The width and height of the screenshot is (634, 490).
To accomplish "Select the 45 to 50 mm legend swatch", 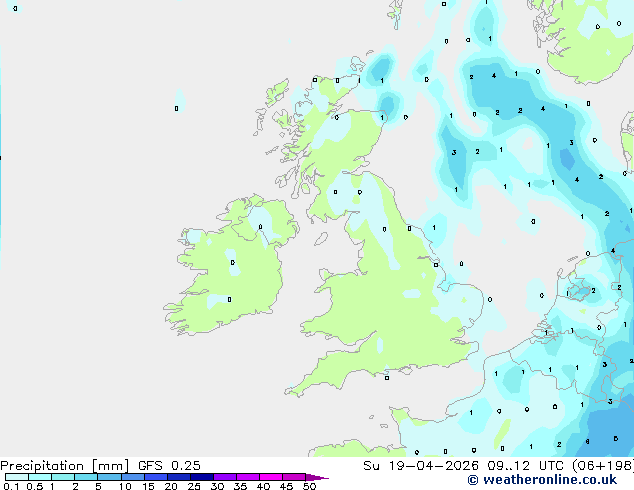I will pyautogui.click(x=294, y=477).
